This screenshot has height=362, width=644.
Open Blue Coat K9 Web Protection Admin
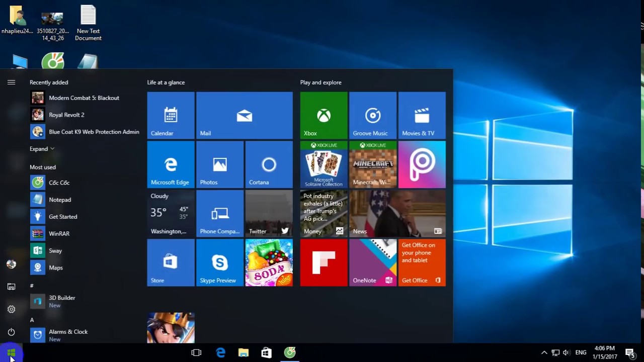[85, 132]
